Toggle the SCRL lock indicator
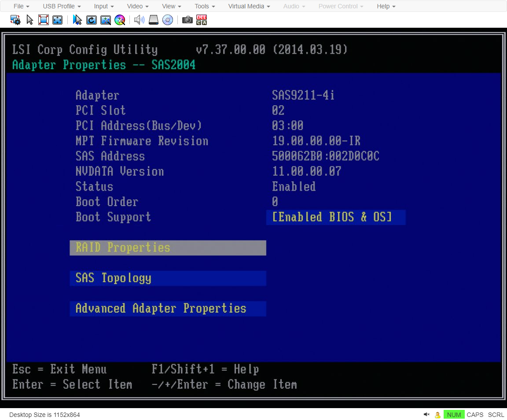Viewport: 507px width, 420px height. click(496, 415)
